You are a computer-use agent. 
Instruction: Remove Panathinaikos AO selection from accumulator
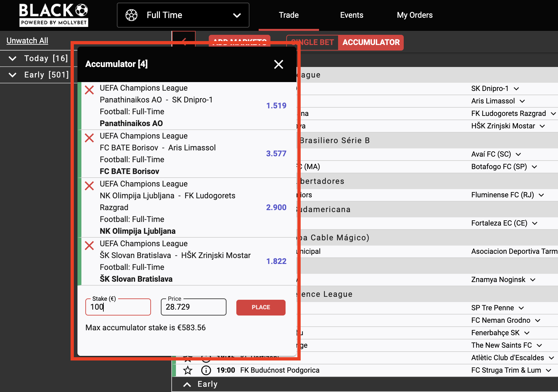(89, 90)
